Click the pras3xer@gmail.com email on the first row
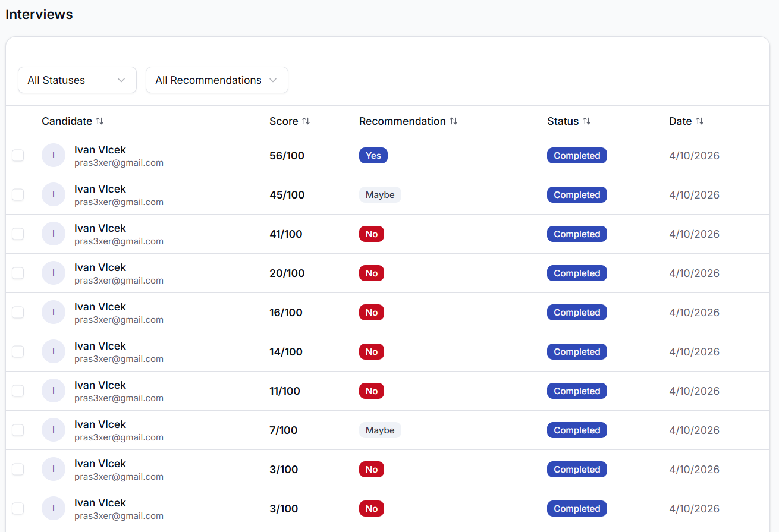The width and height of the screenshot is (779, 532). tap(119, 162)
